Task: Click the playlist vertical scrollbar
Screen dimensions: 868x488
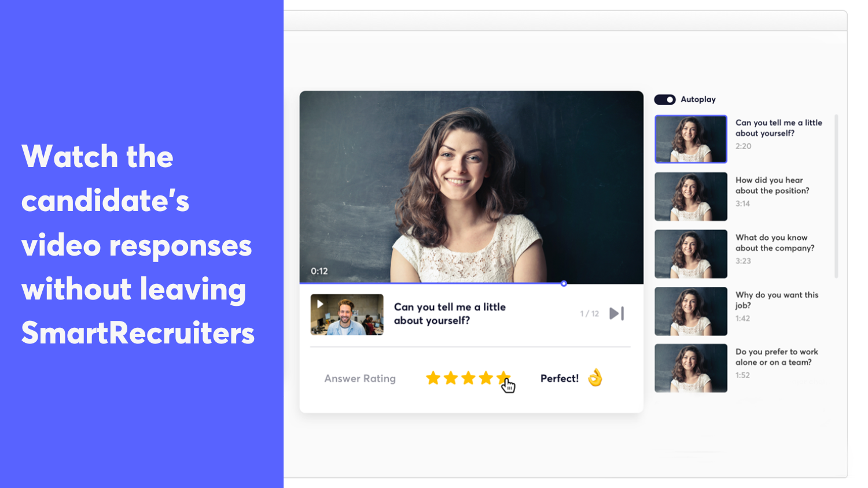Action: 836,197
